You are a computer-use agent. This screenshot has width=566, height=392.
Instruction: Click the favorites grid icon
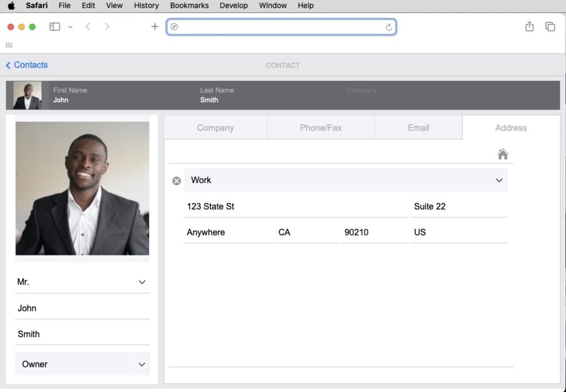click(9, 45)
